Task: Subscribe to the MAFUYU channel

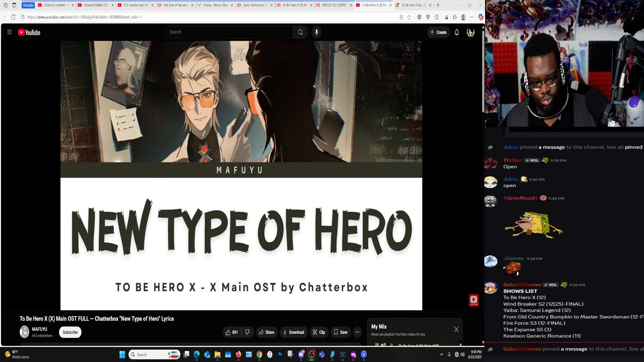Action: (x=70, y=332)
